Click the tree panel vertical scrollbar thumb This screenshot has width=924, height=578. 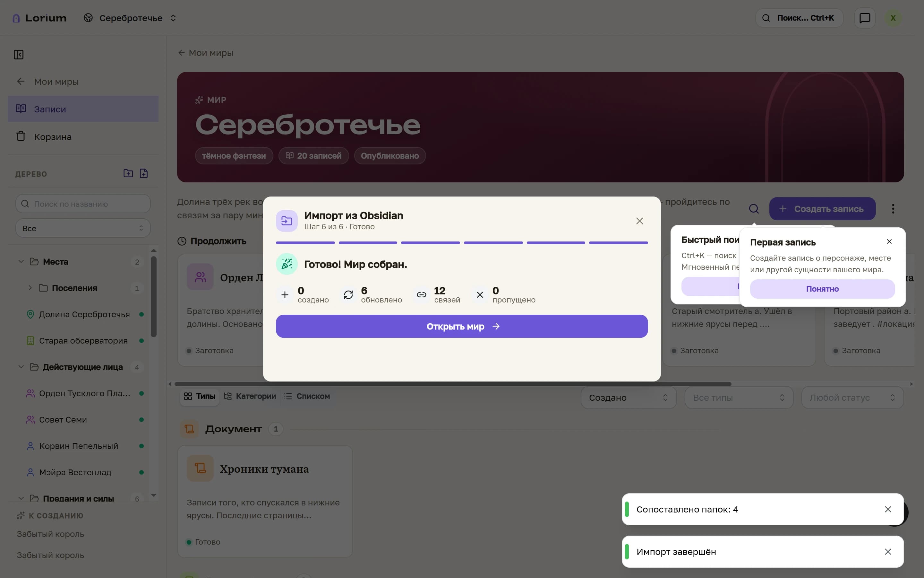pyautogui.click(x=153, y=297)
